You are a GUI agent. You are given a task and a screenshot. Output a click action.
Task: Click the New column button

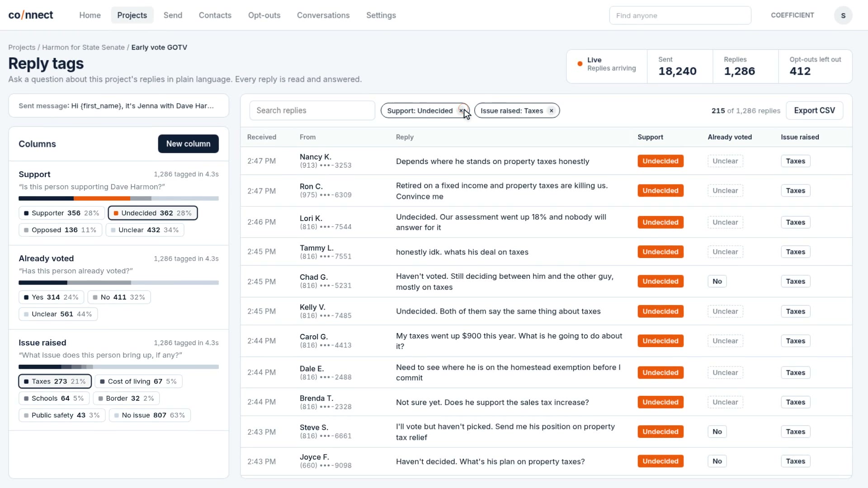tap(188, 144)
